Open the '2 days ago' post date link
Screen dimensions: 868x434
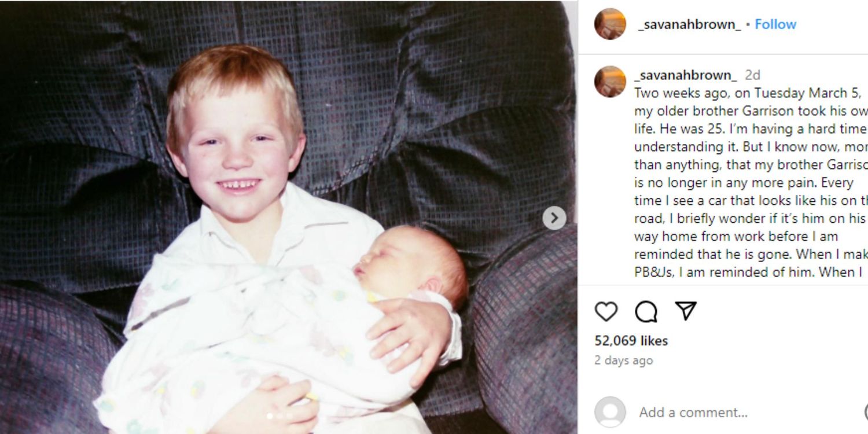click(624, 360)
